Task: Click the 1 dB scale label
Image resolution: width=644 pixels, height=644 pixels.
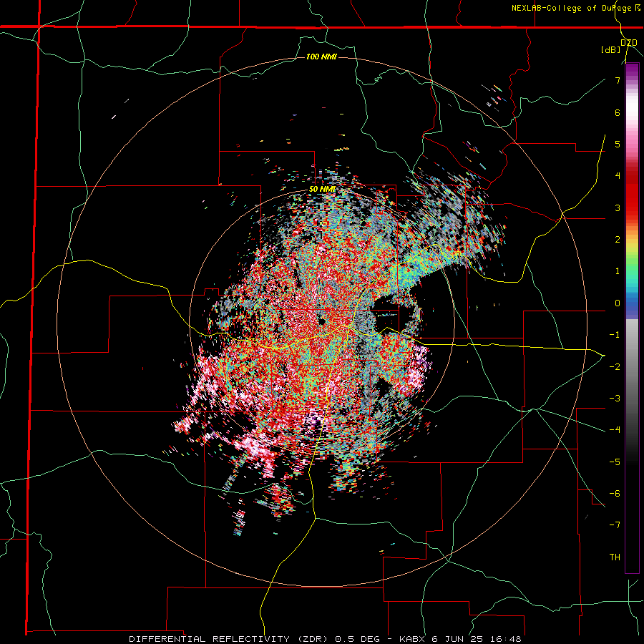Action: [x=618, y=271]
